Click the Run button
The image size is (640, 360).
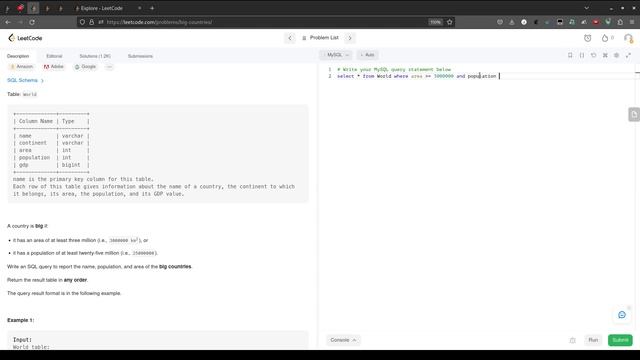point(593,340)
